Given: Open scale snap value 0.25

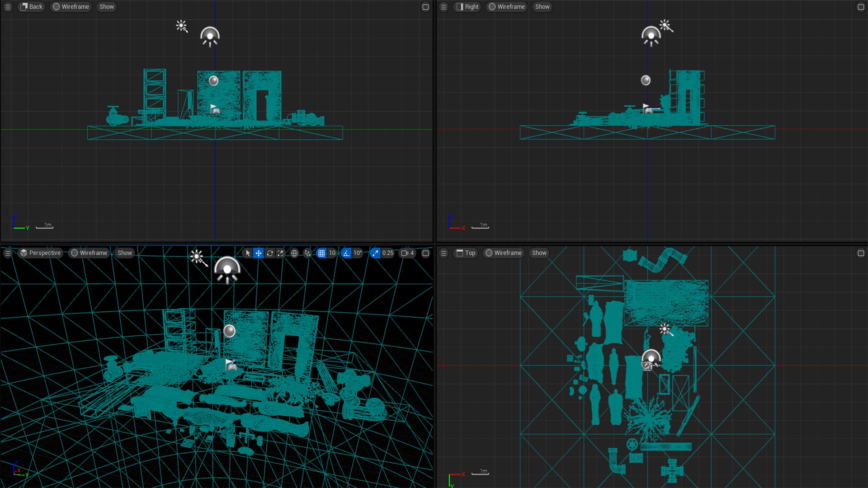Looking at the screenshot, I should (x=388, y=253).
